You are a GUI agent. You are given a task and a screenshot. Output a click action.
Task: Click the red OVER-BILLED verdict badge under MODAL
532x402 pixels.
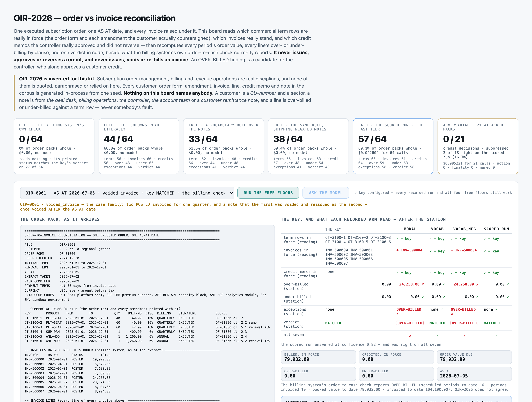tap(410, 323)
